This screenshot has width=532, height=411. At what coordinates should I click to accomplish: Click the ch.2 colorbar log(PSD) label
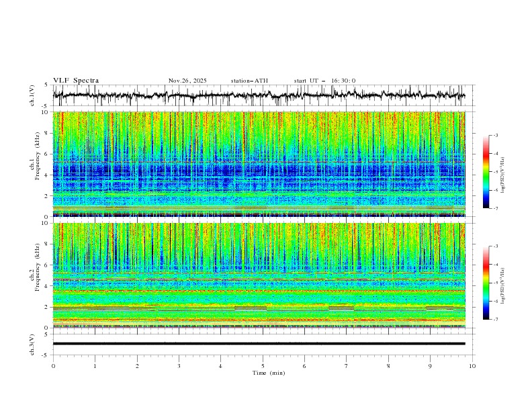[x=502, y=285]
